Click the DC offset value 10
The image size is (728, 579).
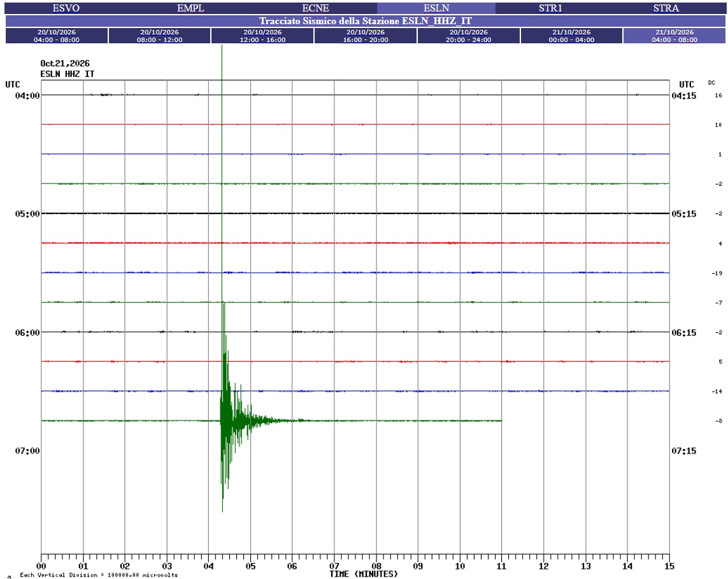click(x=718, y=125)
